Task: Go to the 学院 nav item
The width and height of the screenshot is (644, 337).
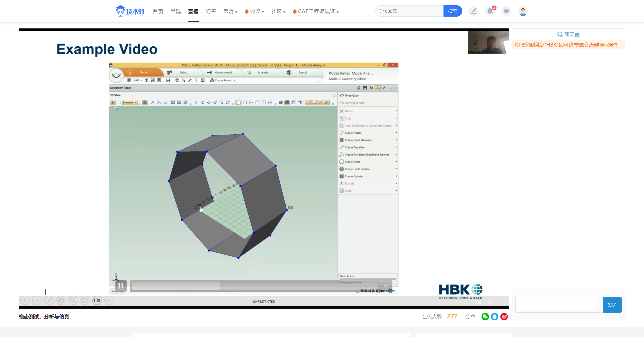Action: (x=176, y=11)
